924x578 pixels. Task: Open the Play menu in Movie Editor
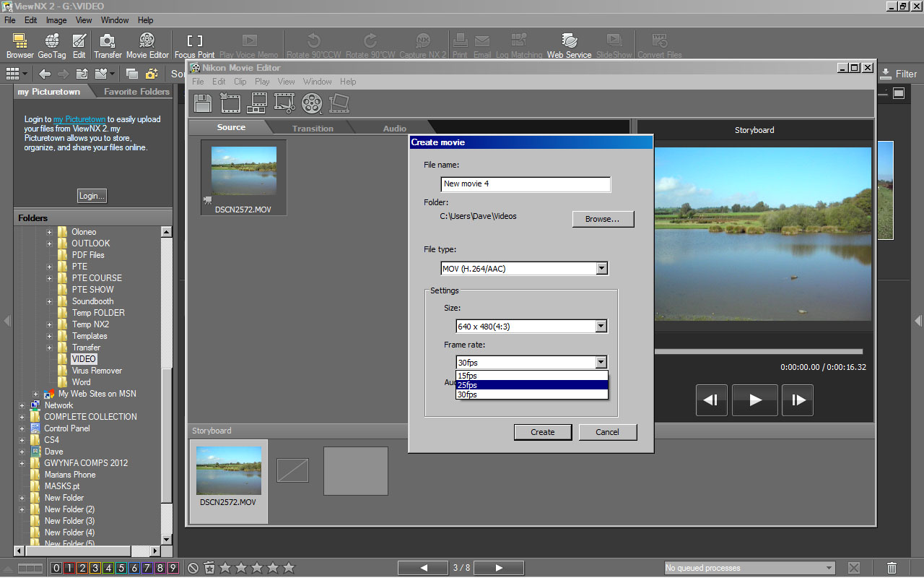pyautogui.click(x=262, y=82)
